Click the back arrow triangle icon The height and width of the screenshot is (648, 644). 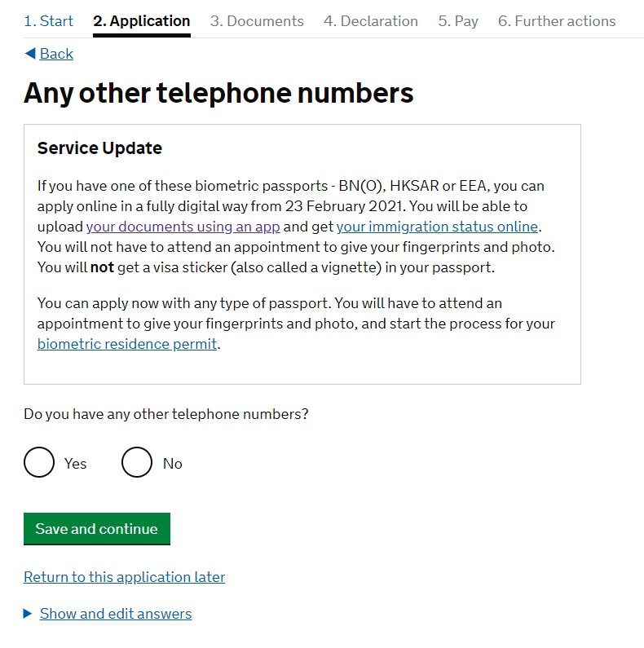[29, 54]
